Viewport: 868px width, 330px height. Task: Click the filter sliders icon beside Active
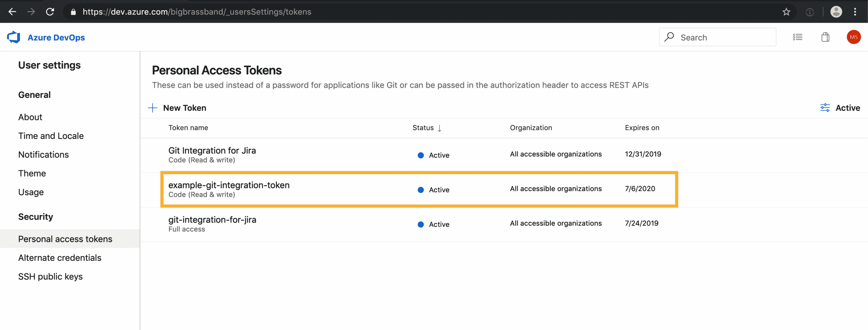click(x=825, y=108)
